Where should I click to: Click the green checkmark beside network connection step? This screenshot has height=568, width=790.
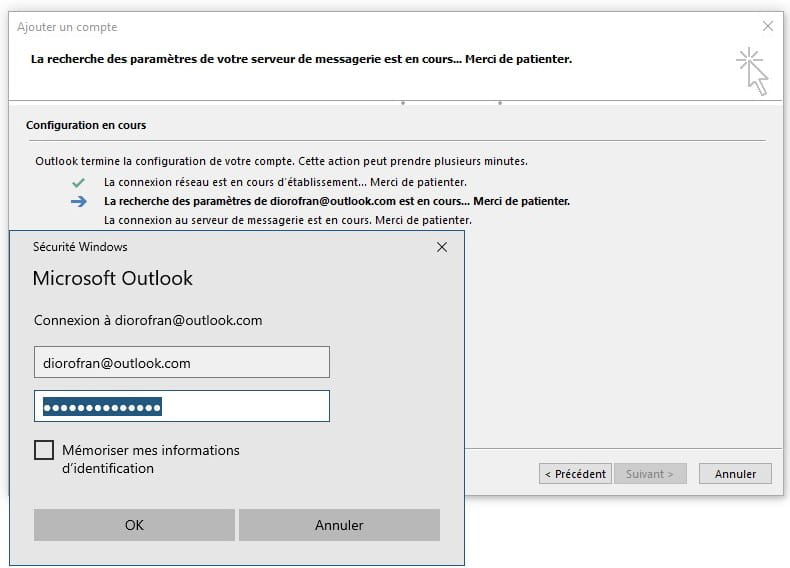(x=78, y=182)
